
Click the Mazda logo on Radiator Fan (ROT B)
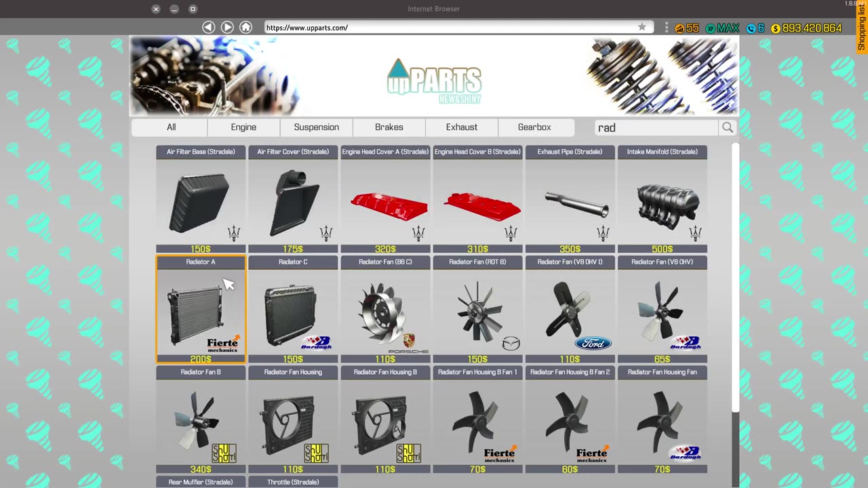tap(511, 344)
